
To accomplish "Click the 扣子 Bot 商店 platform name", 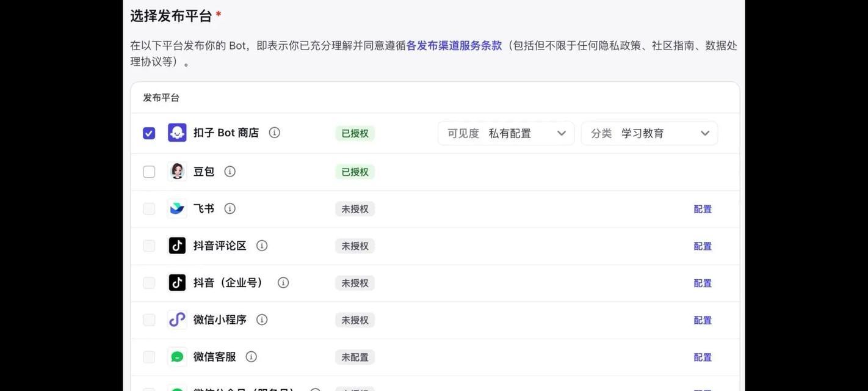I will (x=226, y=133).
